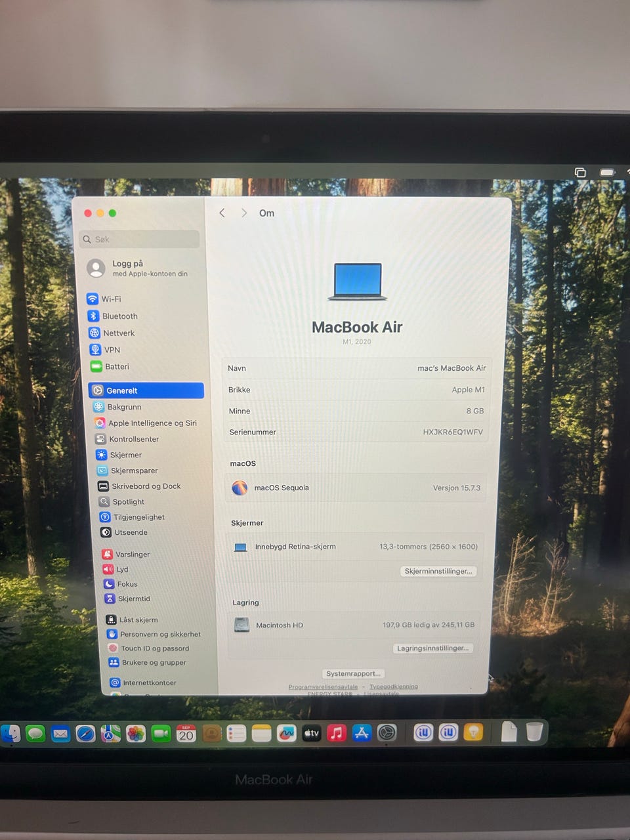Viewport: 630px width, 840px height.
Task: Open the Systemrapport… report
Action: pos(353,673)
